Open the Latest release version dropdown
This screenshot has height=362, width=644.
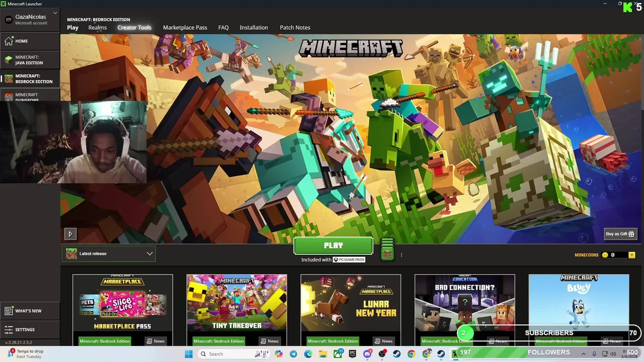(109, 253)
